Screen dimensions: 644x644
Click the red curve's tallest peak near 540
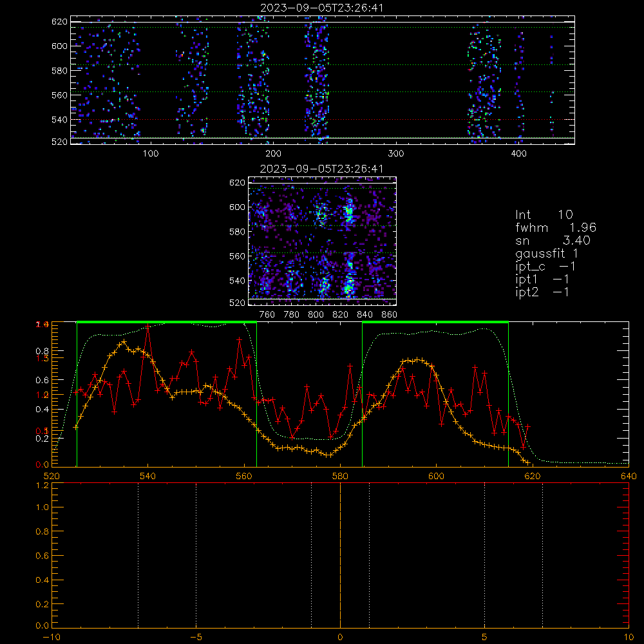click(148, 326)
